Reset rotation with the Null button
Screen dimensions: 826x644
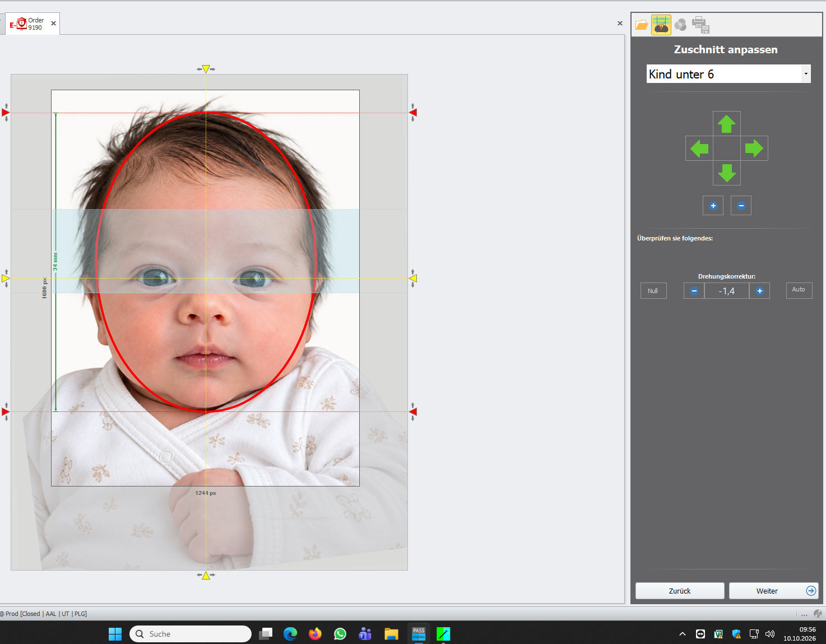click(653, 291)
